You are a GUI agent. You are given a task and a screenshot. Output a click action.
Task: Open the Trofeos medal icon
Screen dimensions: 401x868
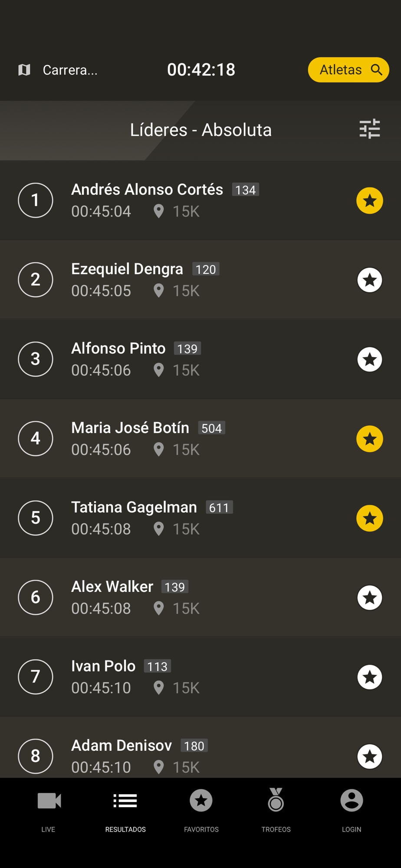point(276,801)
